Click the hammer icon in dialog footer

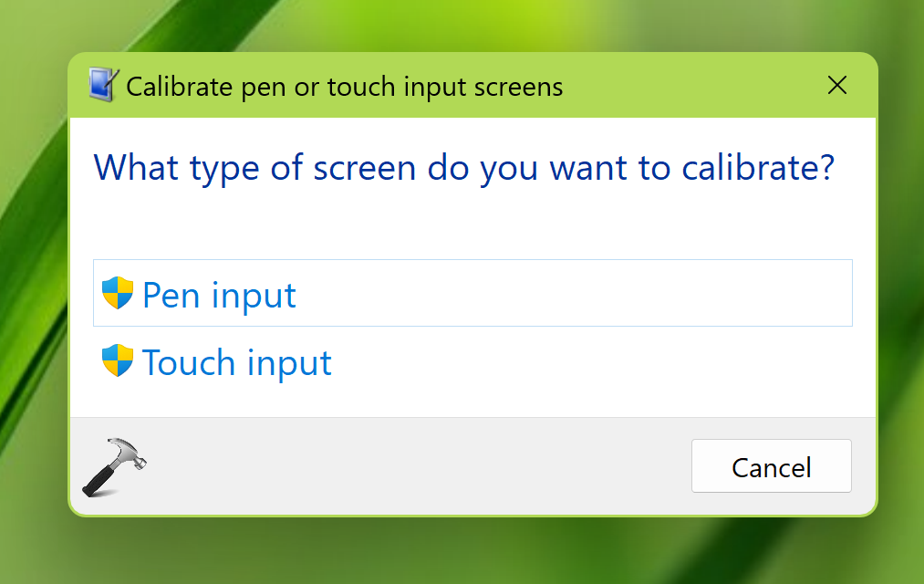point(113,466)
